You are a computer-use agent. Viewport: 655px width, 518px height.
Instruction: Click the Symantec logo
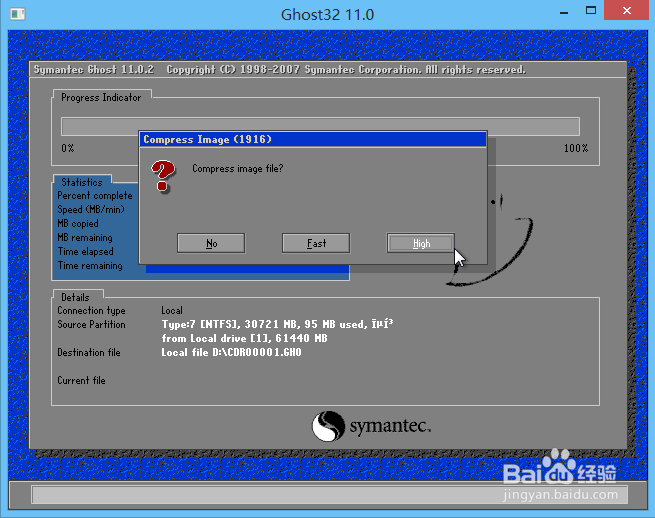tap(371, 426)
